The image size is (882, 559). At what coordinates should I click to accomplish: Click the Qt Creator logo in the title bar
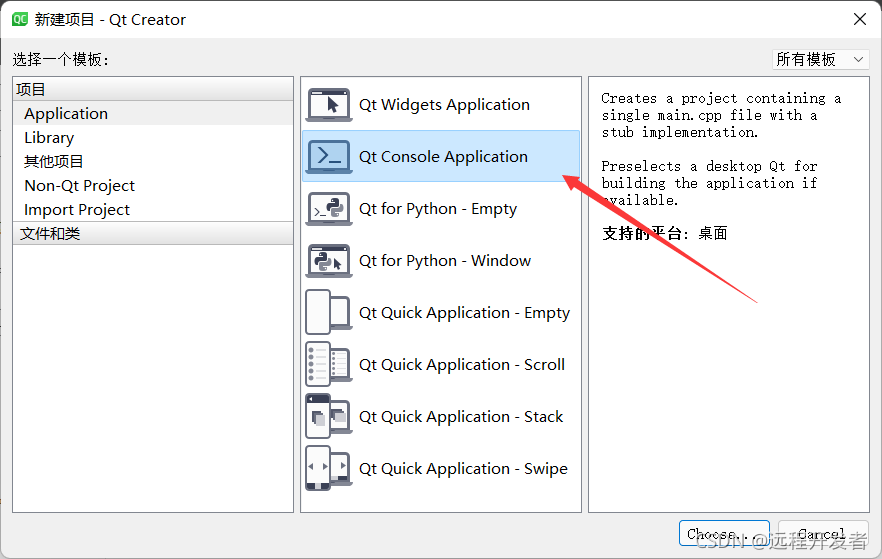click(x=20, y=20)
